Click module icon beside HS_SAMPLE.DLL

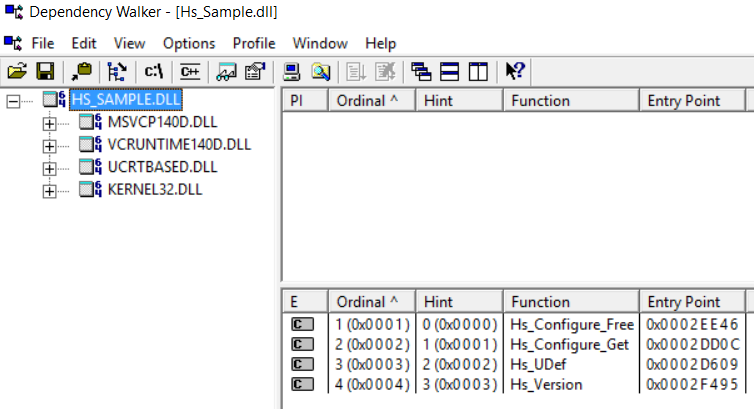tap(54, 99)
